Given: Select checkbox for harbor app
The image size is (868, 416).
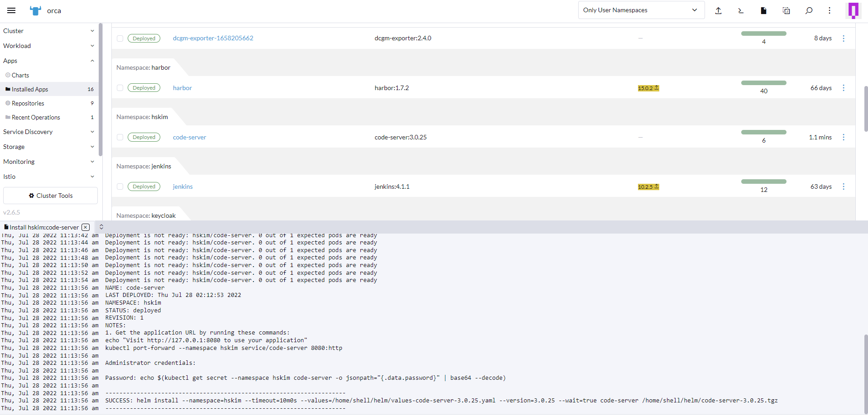Looking at the screenshot, I should tap(120, 88).
